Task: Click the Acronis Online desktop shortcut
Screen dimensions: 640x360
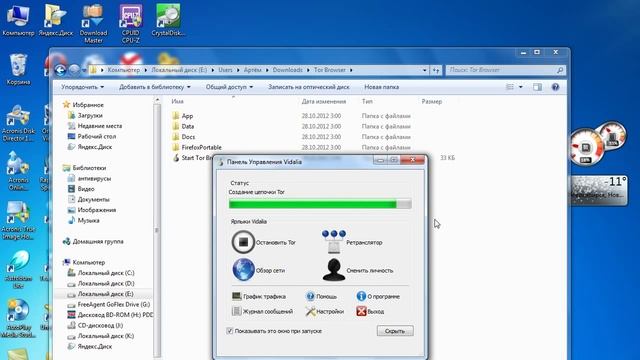Action: click(x=18, y=171)
